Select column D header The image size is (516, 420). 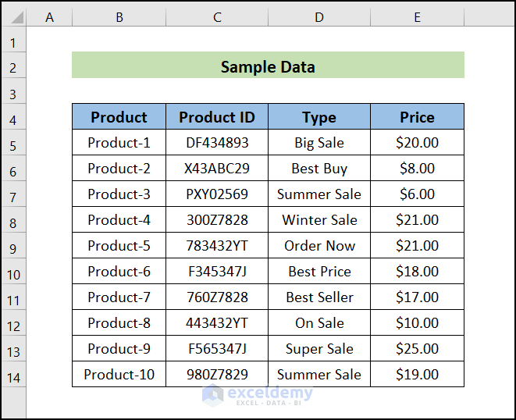tap(319, 17)
